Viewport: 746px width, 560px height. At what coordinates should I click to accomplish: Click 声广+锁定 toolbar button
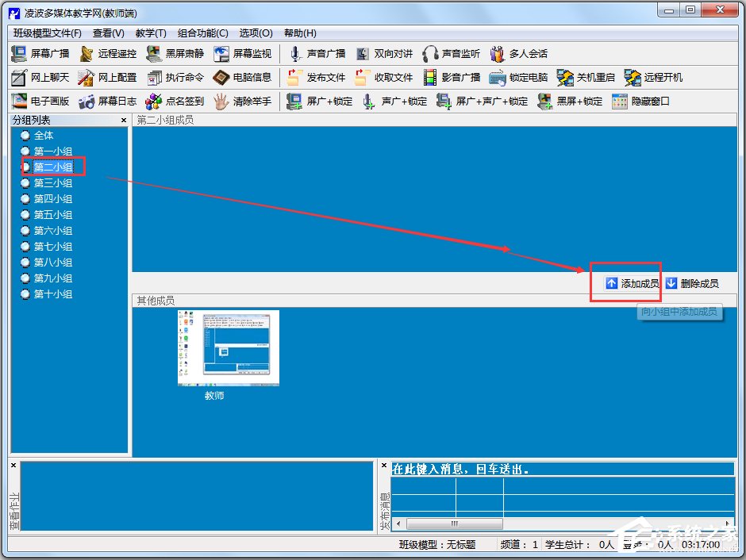tap(394, 102)
